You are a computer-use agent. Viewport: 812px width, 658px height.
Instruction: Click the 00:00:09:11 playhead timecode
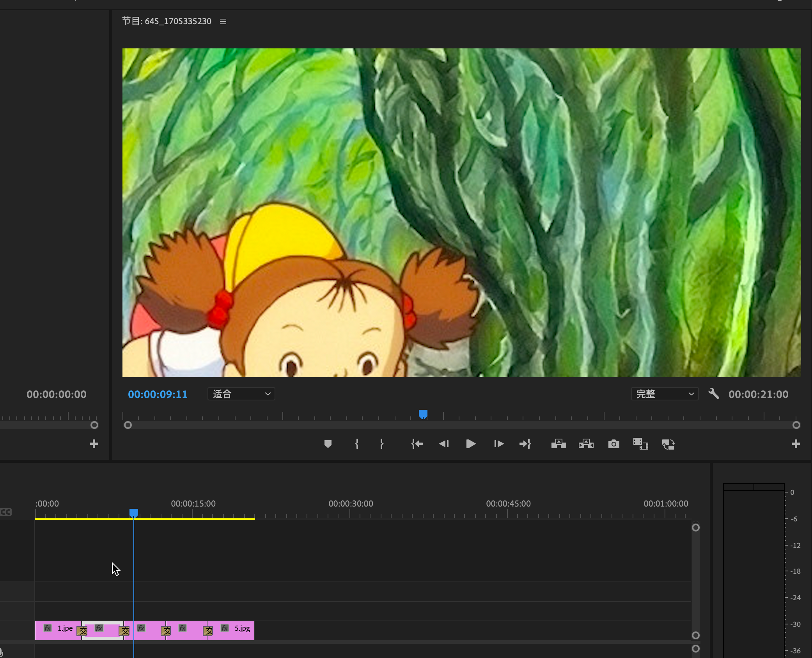click(x=158, y=394)
